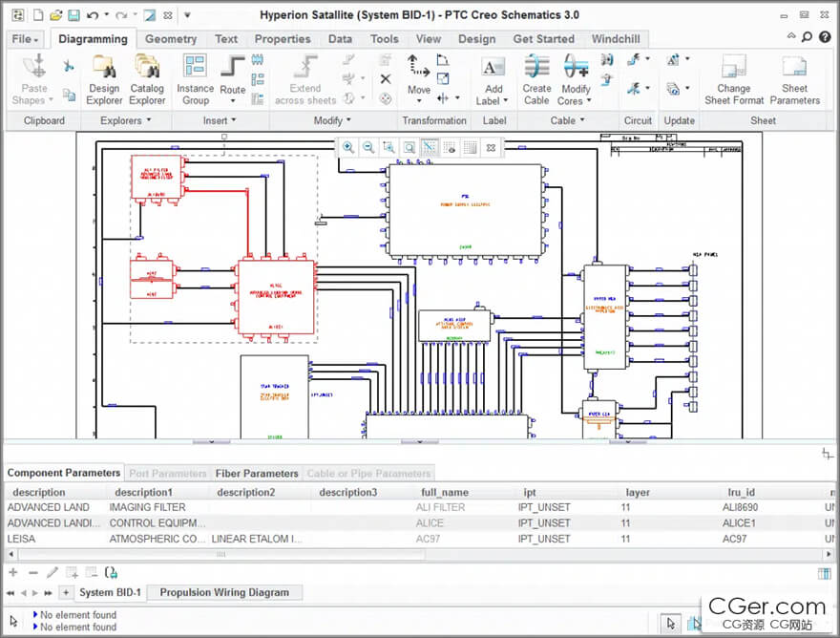Image resolution: width=840 pixels, height=638 pixels.
Task: Open the Undo history dropdown arrow
Action: pos(106,15)
